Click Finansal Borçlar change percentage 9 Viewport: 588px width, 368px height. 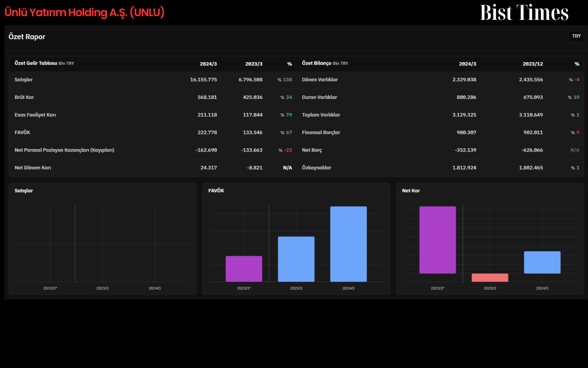575,132
